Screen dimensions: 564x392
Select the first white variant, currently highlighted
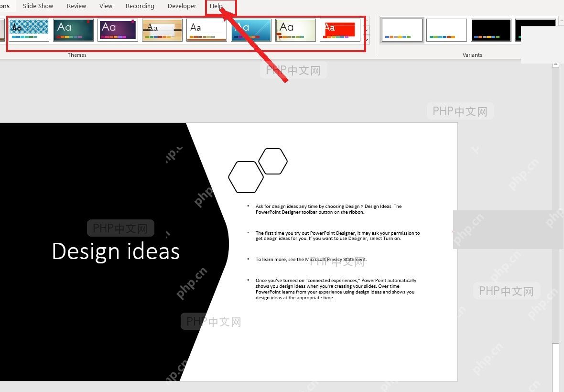point(402,30)
